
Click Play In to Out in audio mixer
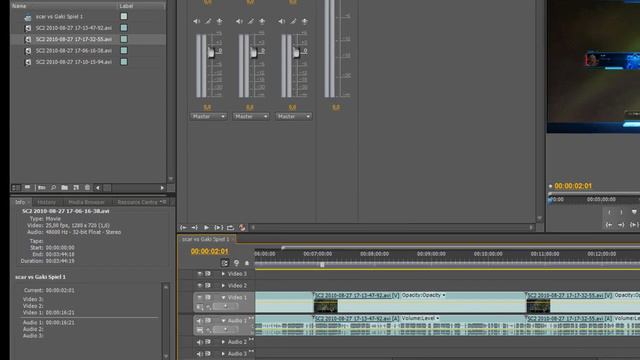point(219,227)
